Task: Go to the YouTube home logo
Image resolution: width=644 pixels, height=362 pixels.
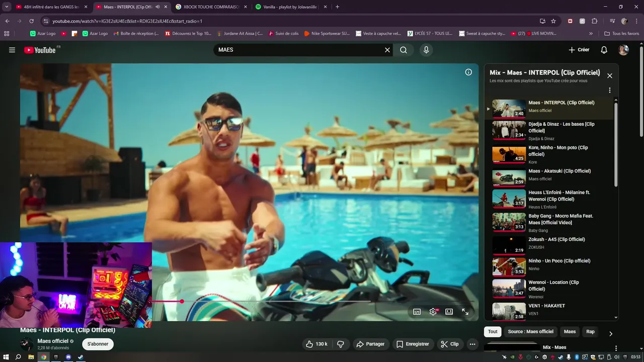Action: pyautogui.click(x=40, y=50)
